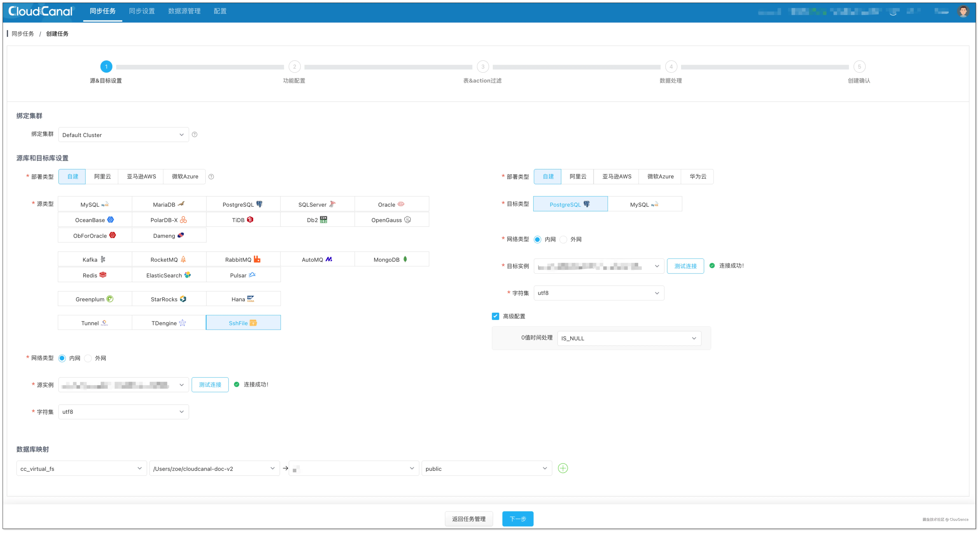Click green plus to add mapping

pyautogui.click(x=563, y=468)
